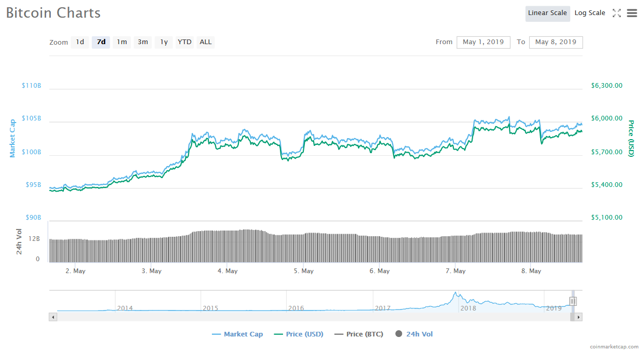Click the 2014 label in navigator
The image size is (644, 351).
pos(125,308)
